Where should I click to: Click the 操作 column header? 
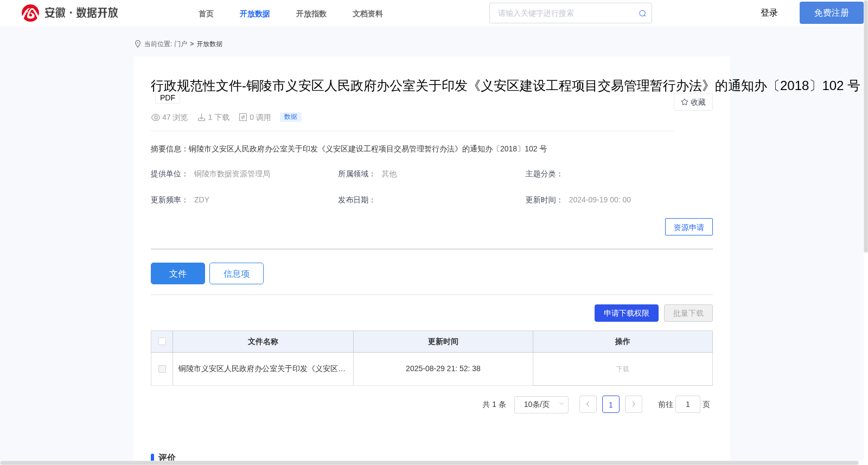[623, 341]
